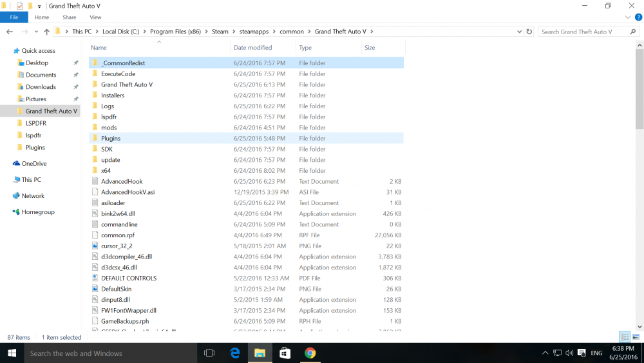
Task: Click the search magnifier icon
Action: coord(633,32)
